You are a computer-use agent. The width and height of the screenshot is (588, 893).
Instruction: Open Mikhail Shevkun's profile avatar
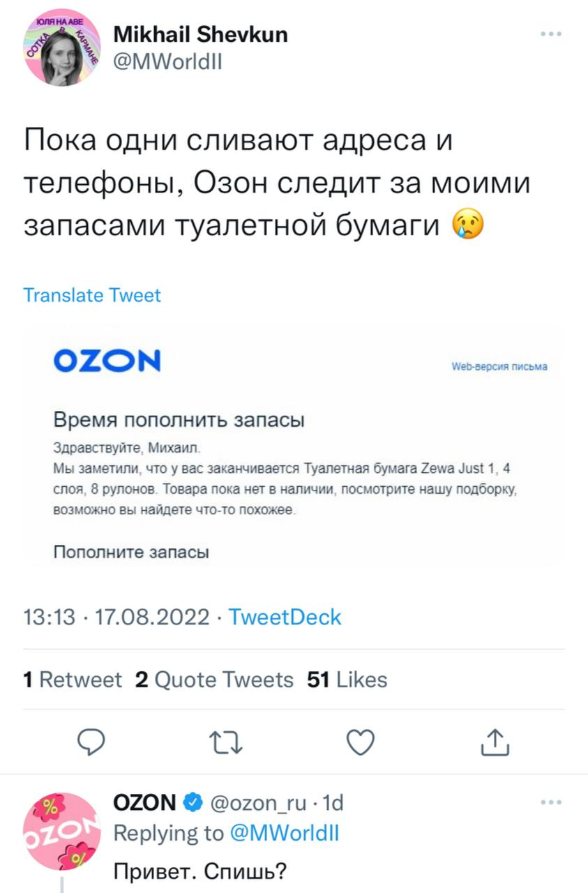62,49
